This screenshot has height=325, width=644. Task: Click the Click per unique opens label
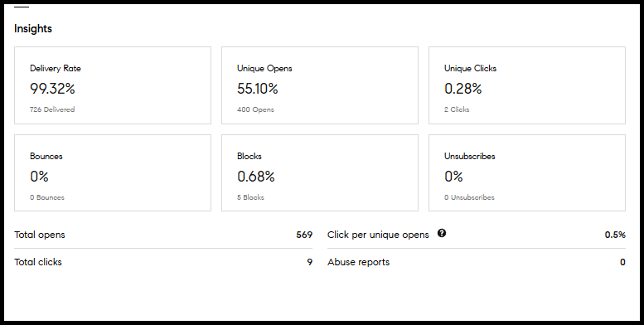click(x=378, y=235)
